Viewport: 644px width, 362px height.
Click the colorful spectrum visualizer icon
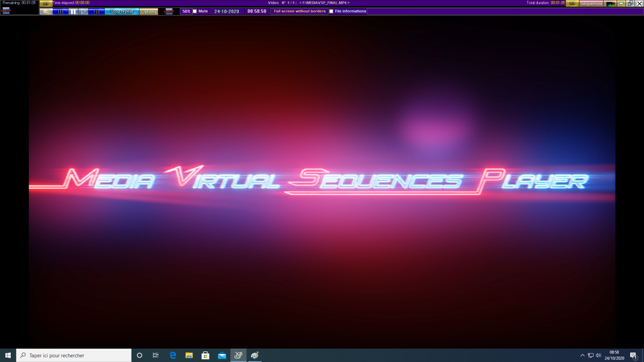pyautogui.click(x=610, y=3)
